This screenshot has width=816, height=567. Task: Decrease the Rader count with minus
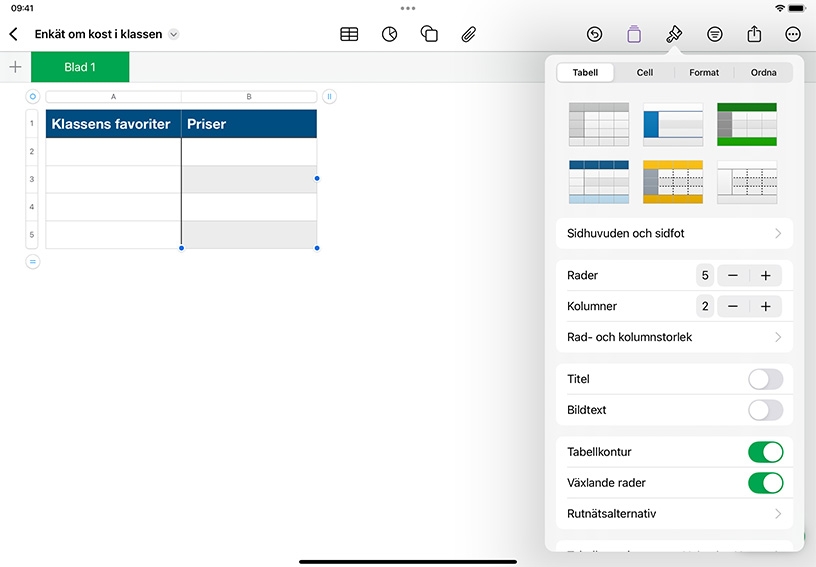733,275
